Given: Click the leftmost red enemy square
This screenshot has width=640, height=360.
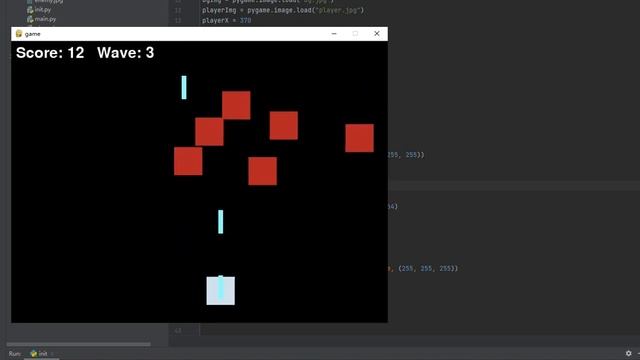Looking at the screenshot, I should [x=188, y=161].
